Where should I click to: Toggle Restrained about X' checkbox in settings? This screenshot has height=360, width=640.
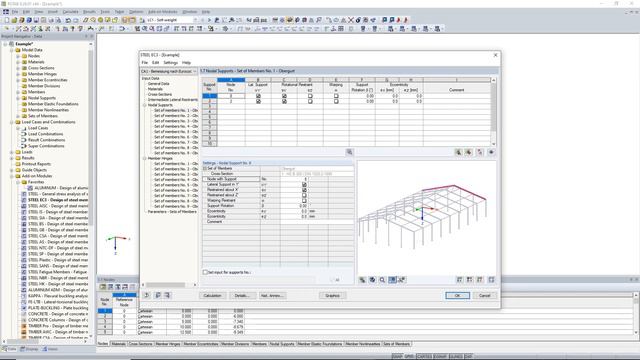pos(304,190)
